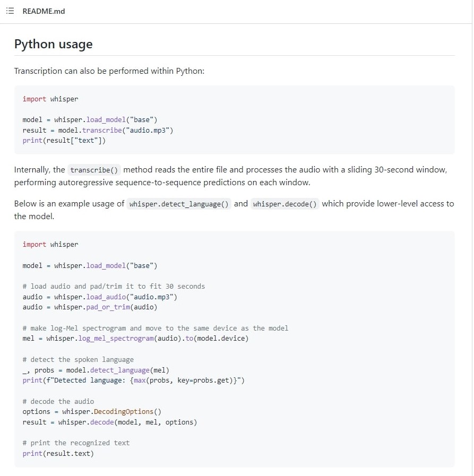Click the line audio = whisper.load_audio("audio.mp3")

[100, 297]
